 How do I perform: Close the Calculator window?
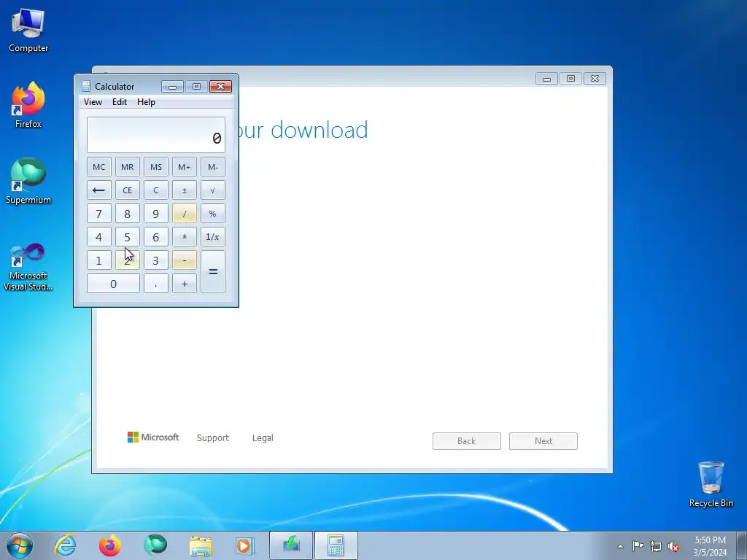[220, 86]
